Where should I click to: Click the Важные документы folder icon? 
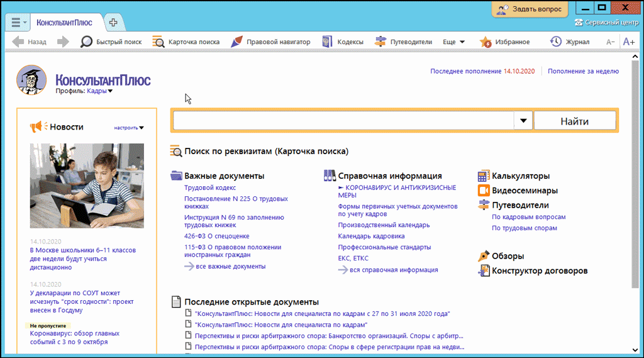(x=176, y=176)
